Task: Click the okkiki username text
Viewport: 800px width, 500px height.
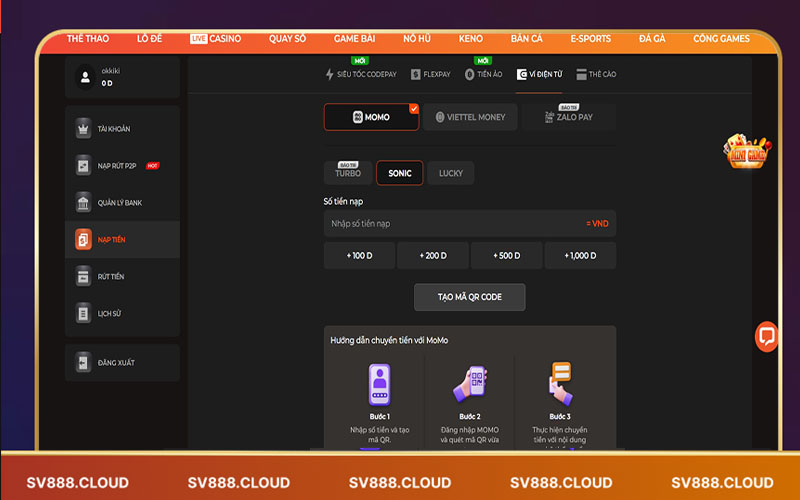Action: click(x=111, y=71)
